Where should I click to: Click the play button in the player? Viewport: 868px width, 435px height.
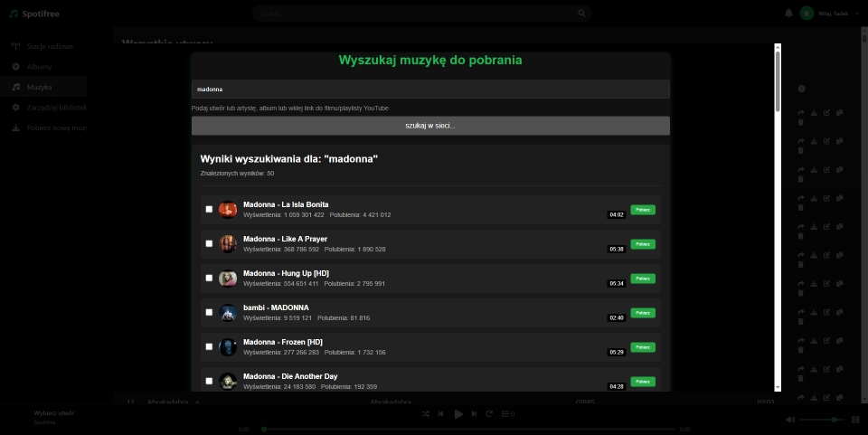tap(458, 414)
